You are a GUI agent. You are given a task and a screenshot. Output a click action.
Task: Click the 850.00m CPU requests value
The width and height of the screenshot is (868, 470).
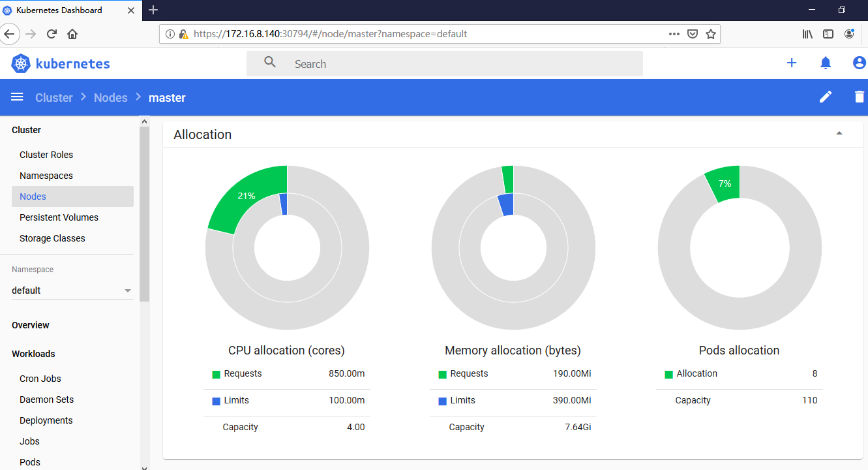point(347,373)
